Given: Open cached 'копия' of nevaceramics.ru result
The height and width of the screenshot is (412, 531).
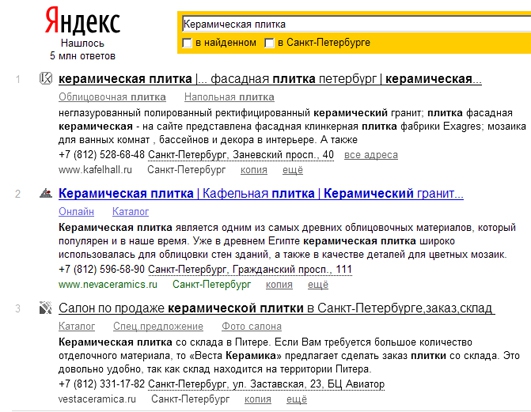Looking at the screenshot, I should (279, 285).
